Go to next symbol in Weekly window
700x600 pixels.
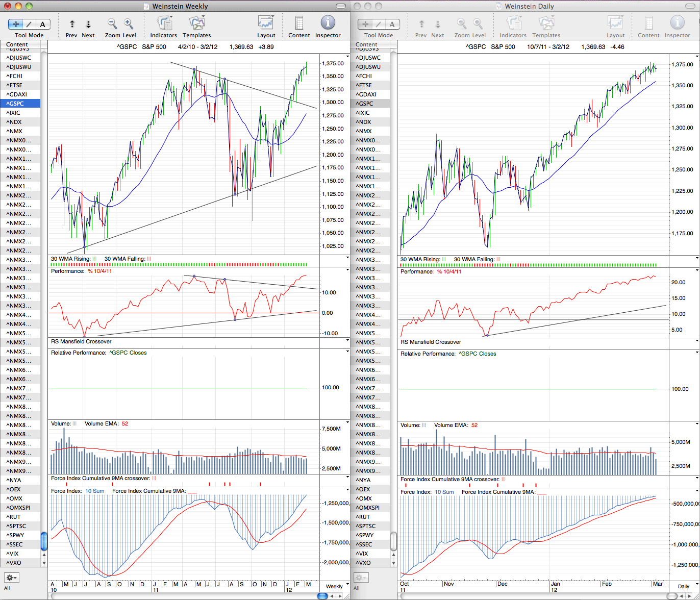[88, 24]
